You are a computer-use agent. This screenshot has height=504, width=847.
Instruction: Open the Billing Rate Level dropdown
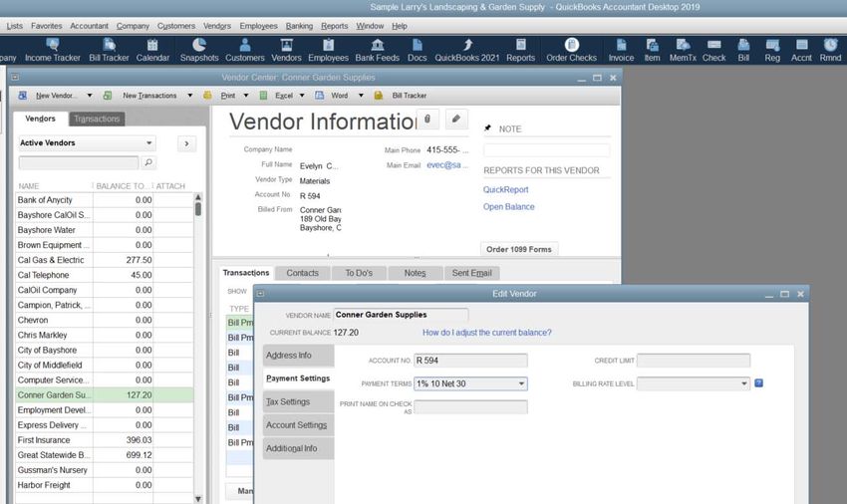(x=743, y=383)
